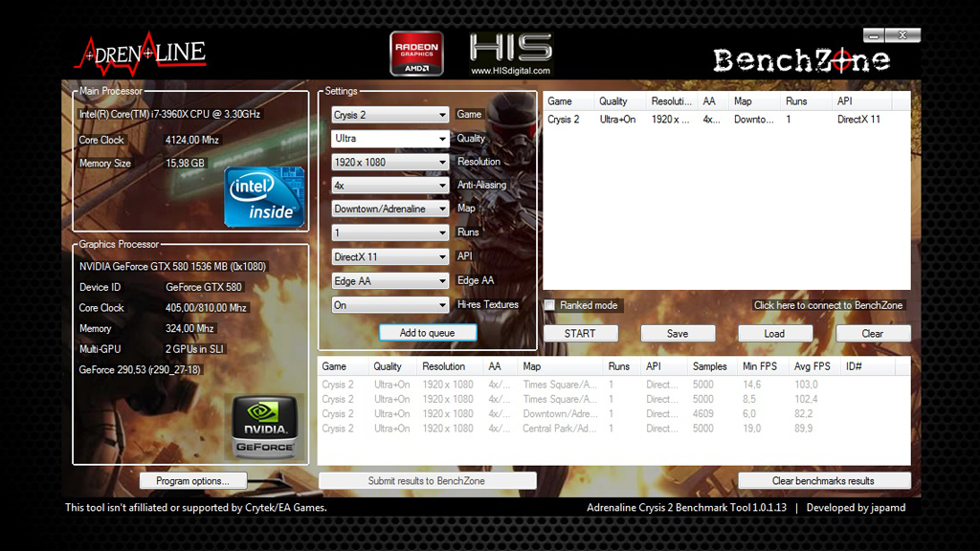
Task: Click the Load queue button
Action: point(775,334)
